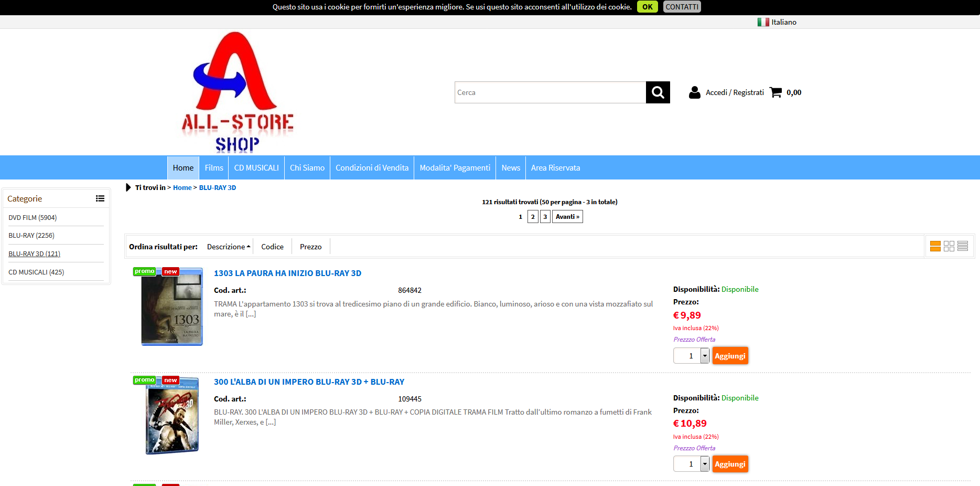Click the Italian flag icon

(763, 22)
